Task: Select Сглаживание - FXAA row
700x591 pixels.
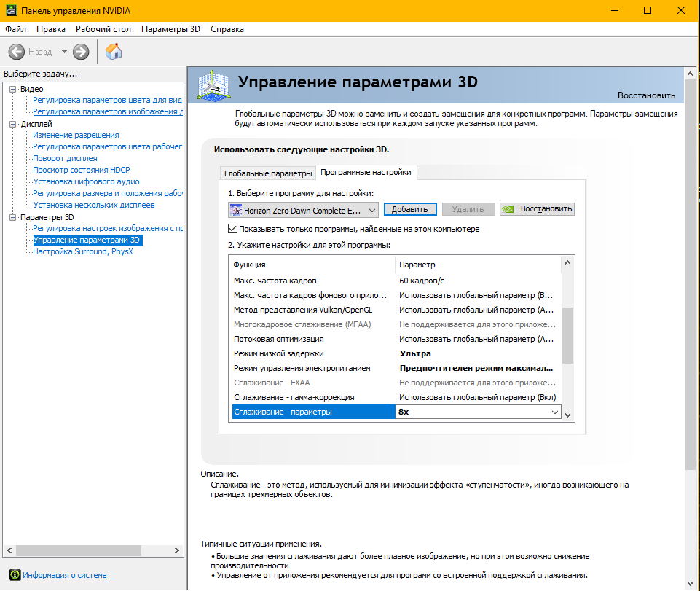Action: [396, 383]
